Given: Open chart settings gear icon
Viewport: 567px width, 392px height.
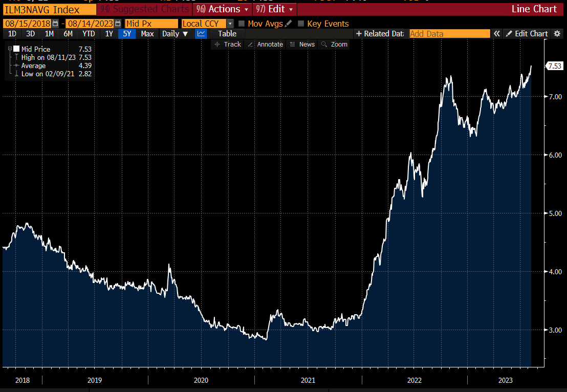Looking at the screenshot, I should (557, 34).
